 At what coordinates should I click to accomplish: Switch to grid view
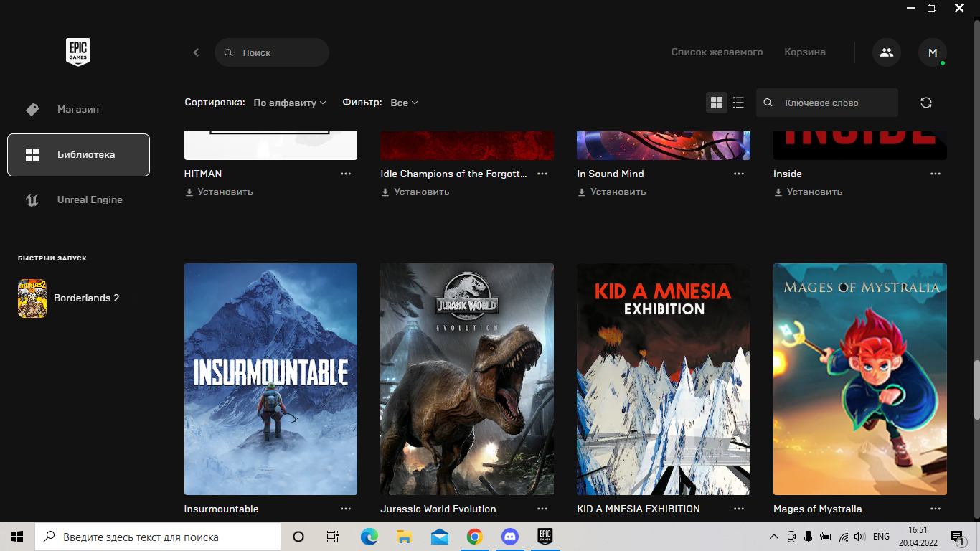[717, 103]
